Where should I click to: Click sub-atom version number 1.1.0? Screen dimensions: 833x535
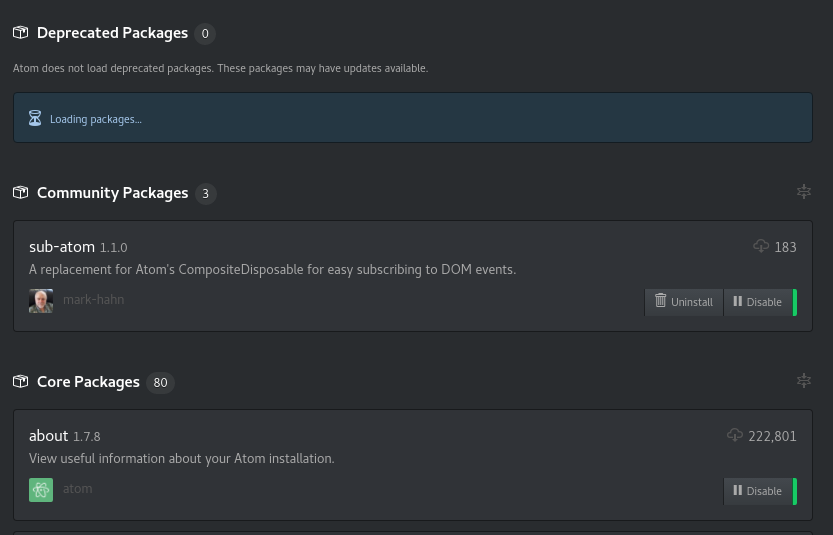coord(114,248)
